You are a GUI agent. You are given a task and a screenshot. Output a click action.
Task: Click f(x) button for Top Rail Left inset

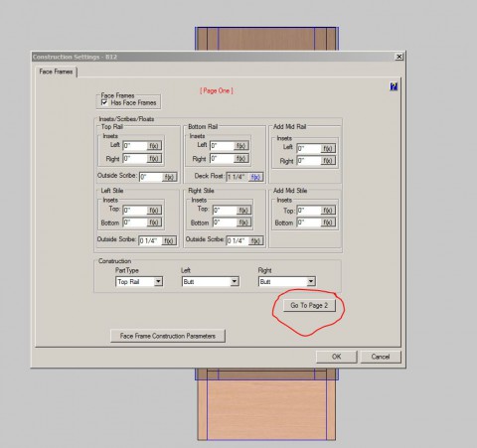tap(154, 146)
